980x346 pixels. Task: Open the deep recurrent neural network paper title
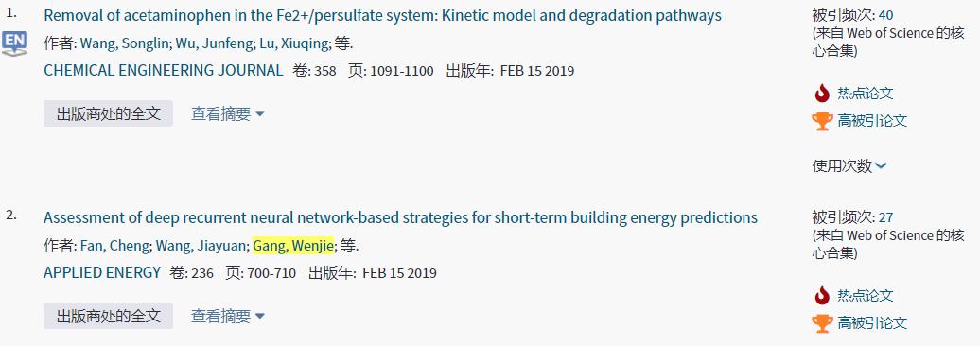(x=401, y=218)
